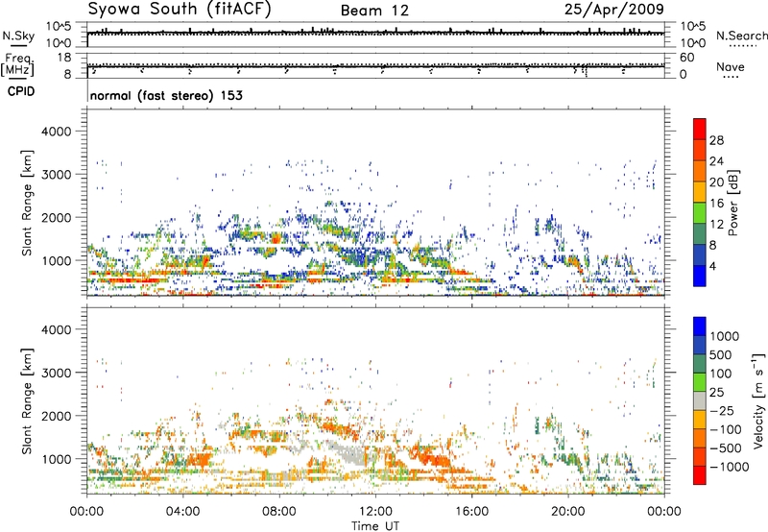This screenshot has width=768, height=532.
Task: Click the '1000' value on the Velocity scale
Action: tap(725, 336)
